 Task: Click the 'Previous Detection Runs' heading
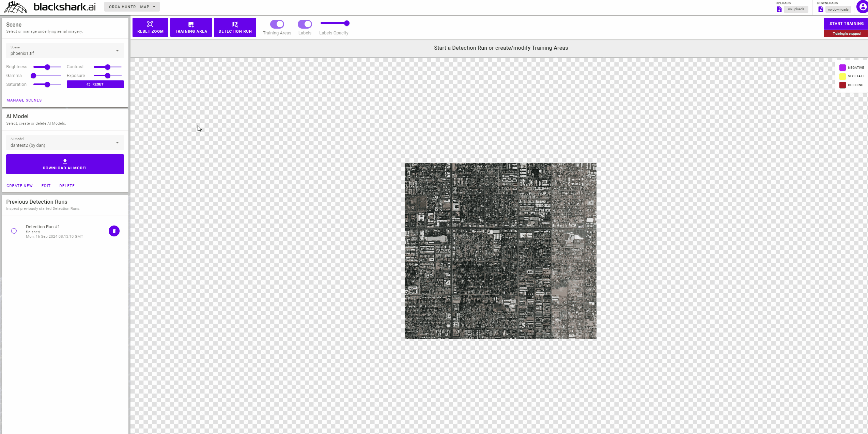(x=37, y=202)
